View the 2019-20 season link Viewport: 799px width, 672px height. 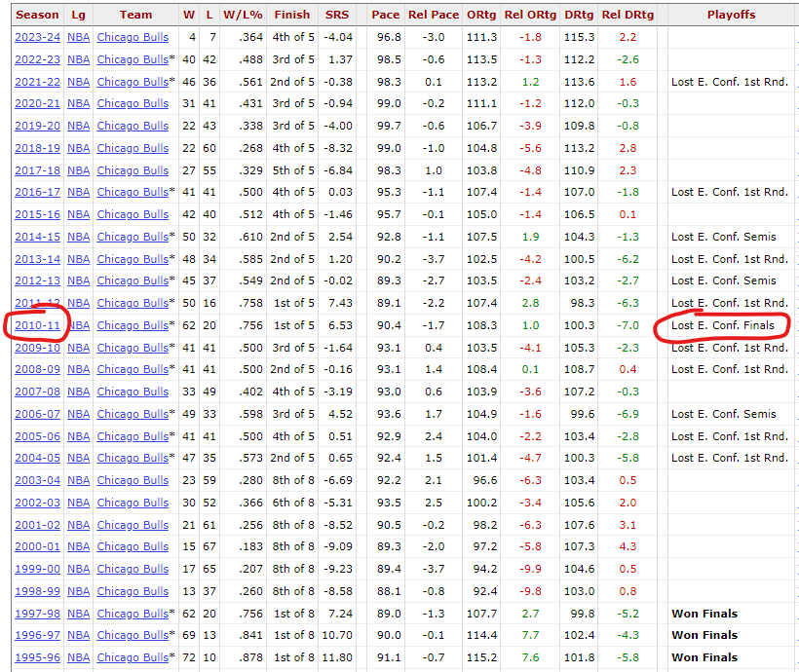(37, 126)
